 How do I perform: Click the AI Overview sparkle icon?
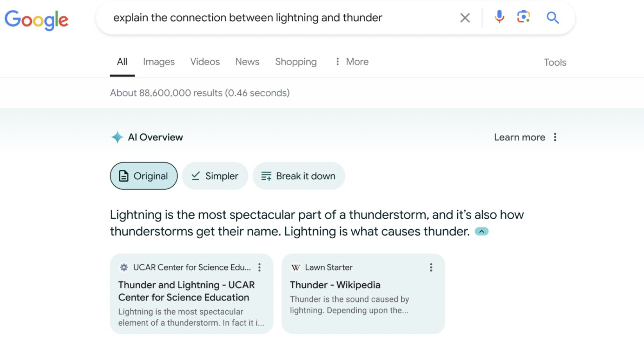click(117, 137)
